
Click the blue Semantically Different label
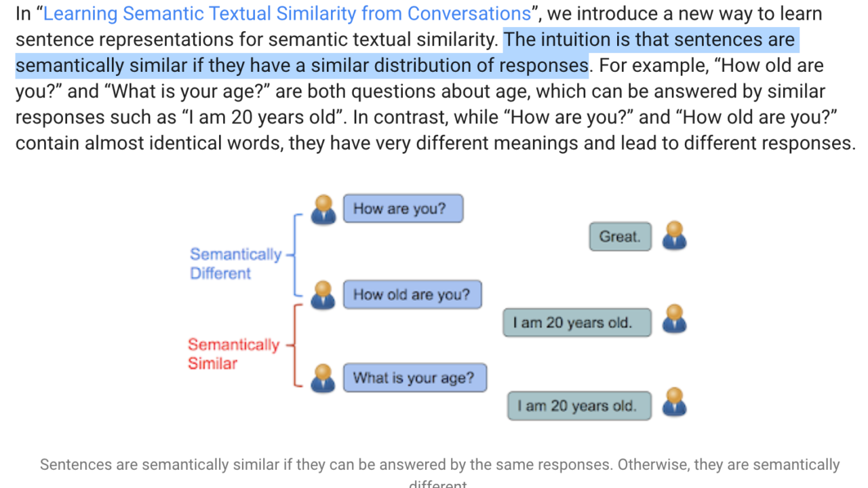(235, 264)
